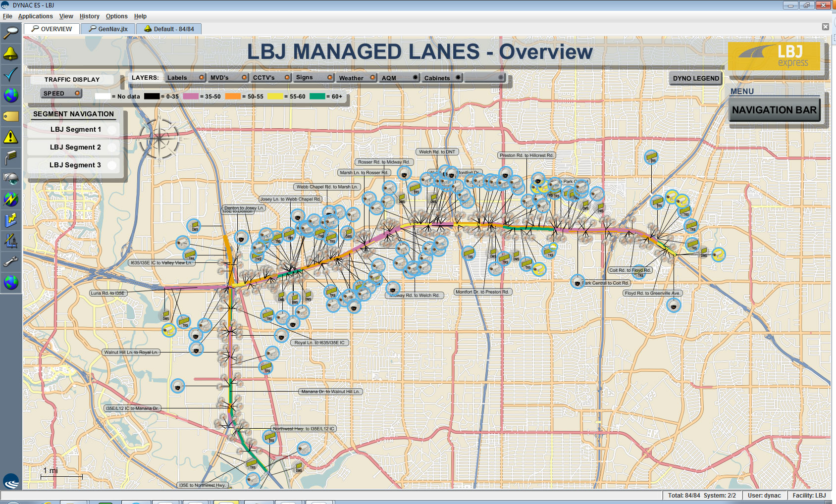Open the View menu
Screen dimensions: 836x504
[x=66, y=16]
